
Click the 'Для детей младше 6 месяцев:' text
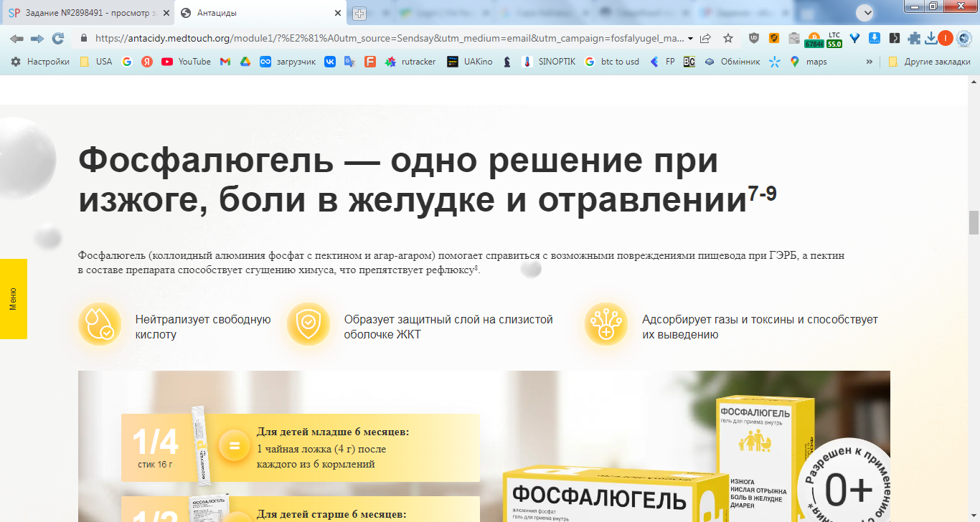click(333, 432)
